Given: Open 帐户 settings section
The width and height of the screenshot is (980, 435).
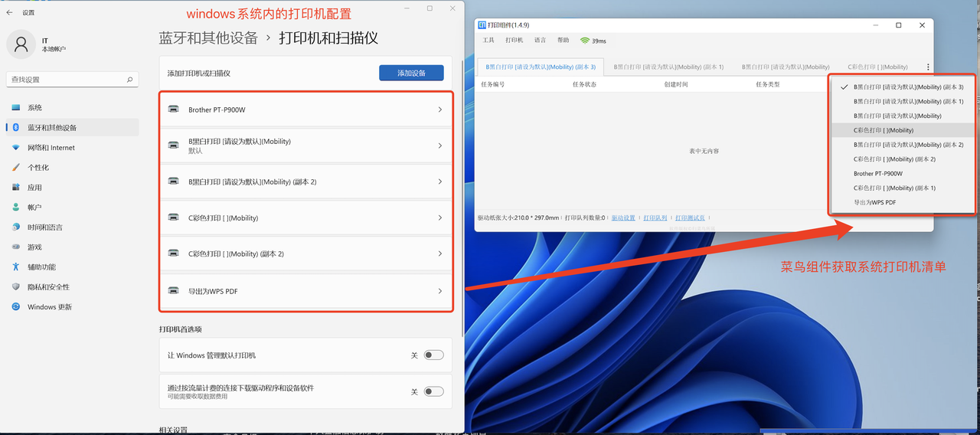Looking at the screenshot, I should coord(72,208).
